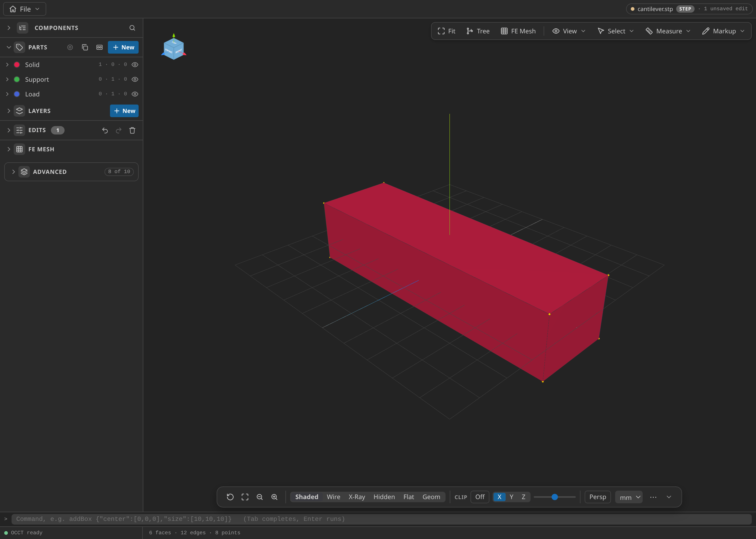756x539 pixels.
Task: Click fit-to-screen icon in bottom toolbar
Action: click(x=245, y=497)
